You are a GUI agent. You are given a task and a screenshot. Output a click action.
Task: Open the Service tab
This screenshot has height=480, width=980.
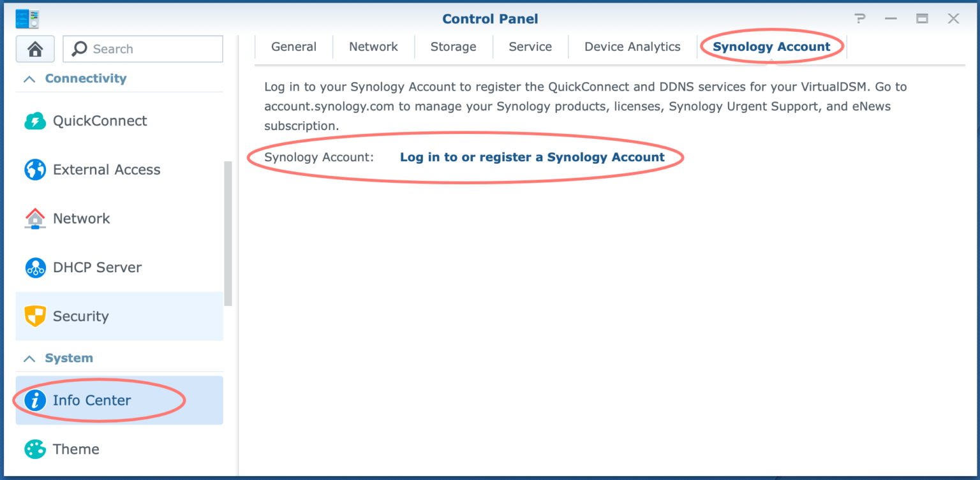(x=530, y=47)
